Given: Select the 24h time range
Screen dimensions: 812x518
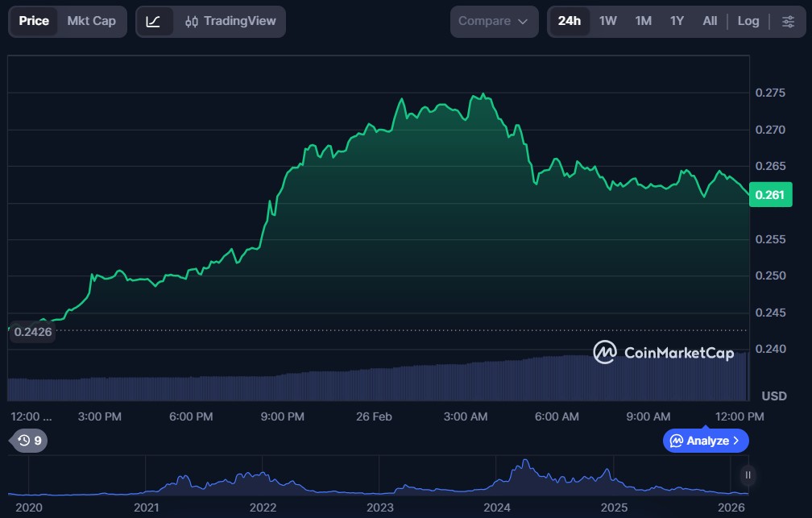Looking at the screenshot, I should point(570,21).
